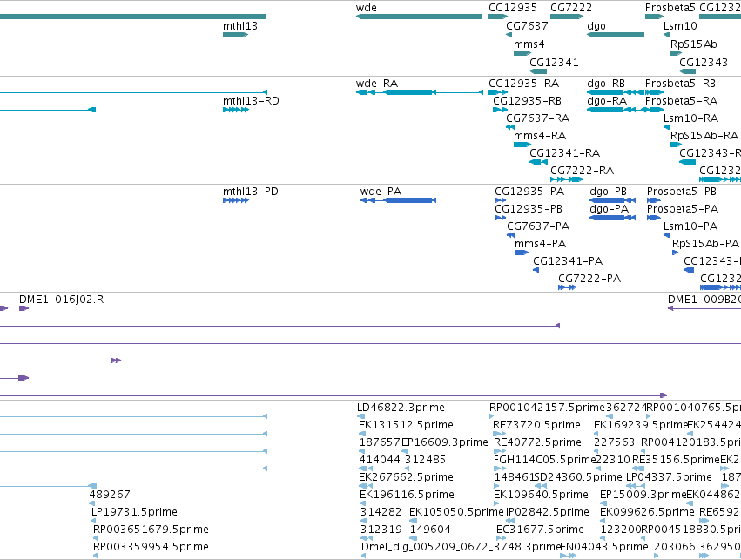Open the EK196116.5prime EST label

(x=407, y=495)
